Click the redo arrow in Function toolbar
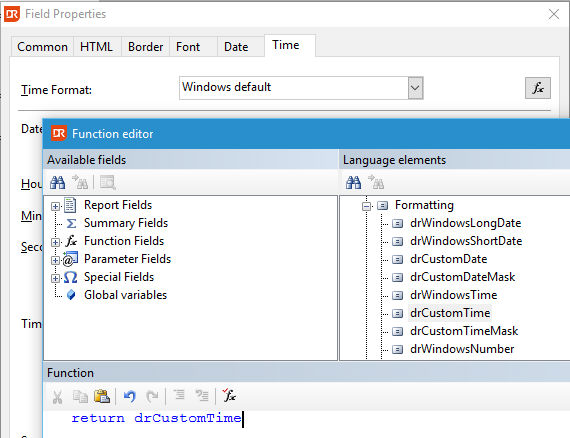 pos(152,396)
